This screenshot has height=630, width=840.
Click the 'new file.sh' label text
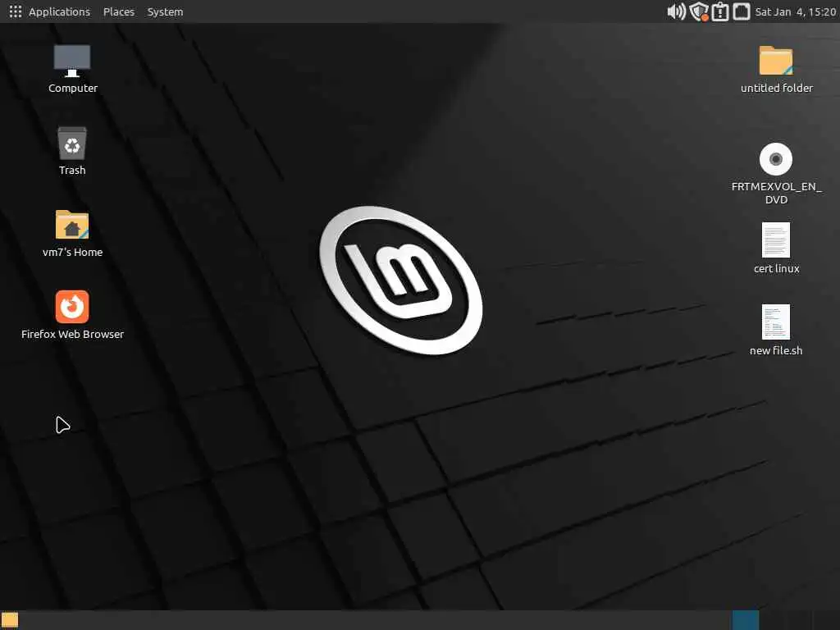coord(776,351)
